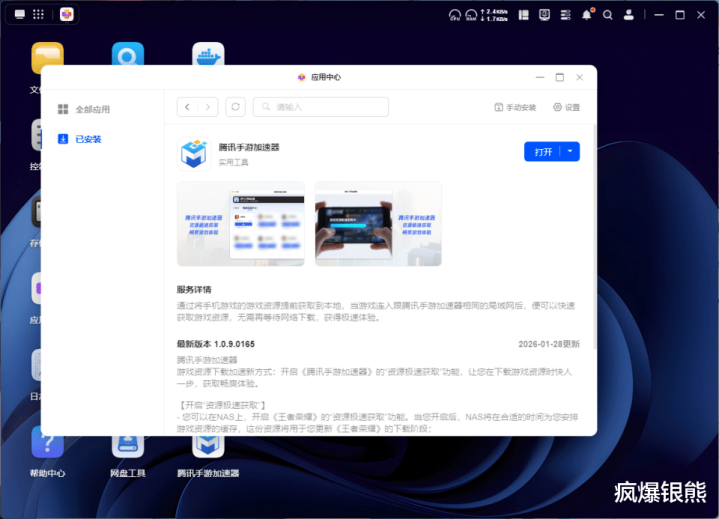719x519 pixels.
Task: Open the monitor display icon in top bar
Action: coord(544,15)
